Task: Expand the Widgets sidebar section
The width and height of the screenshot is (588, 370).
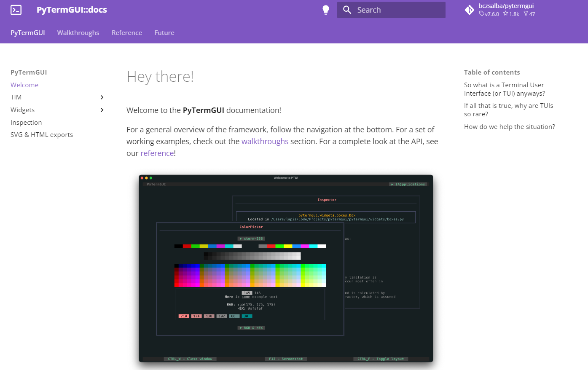Action: [102, 110]
